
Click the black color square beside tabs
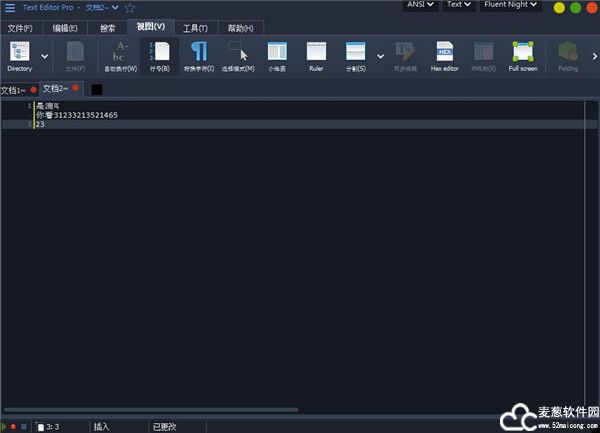(97, 89)
